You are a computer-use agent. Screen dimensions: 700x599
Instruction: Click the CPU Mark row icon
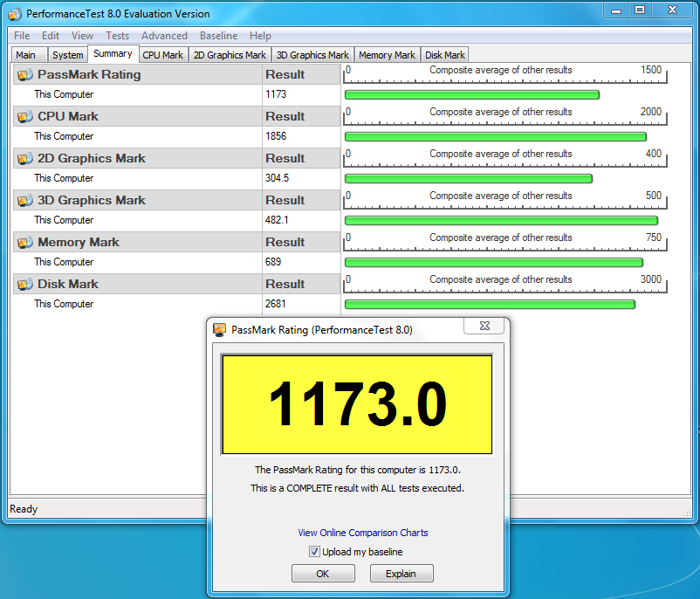(25, 117)
